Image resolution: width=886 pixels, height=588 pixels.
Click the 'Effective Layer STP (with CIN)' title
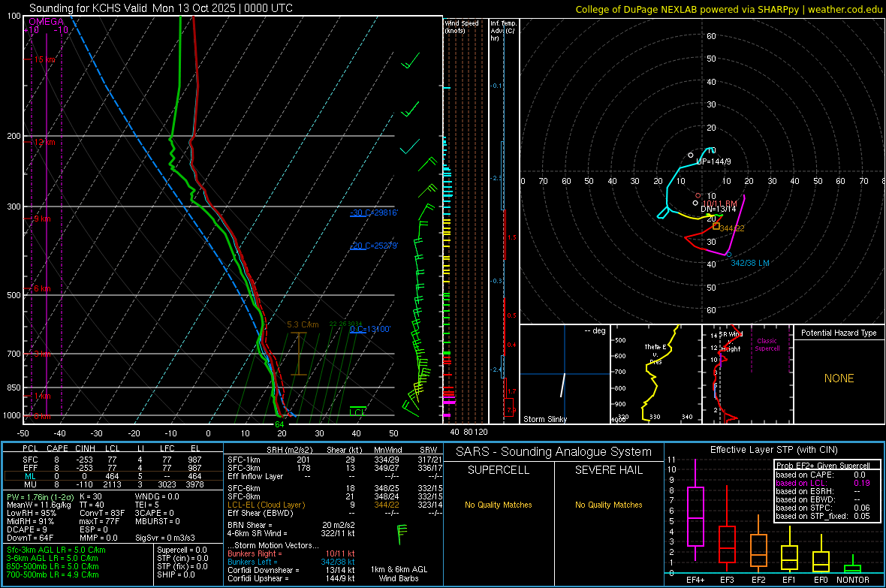tap(773, 450)
